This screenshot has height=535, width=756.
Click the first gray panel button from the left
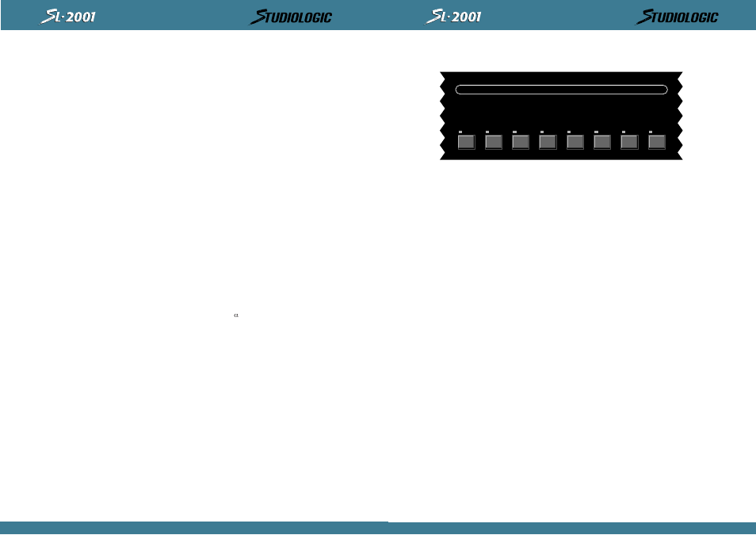coord(466,142)
